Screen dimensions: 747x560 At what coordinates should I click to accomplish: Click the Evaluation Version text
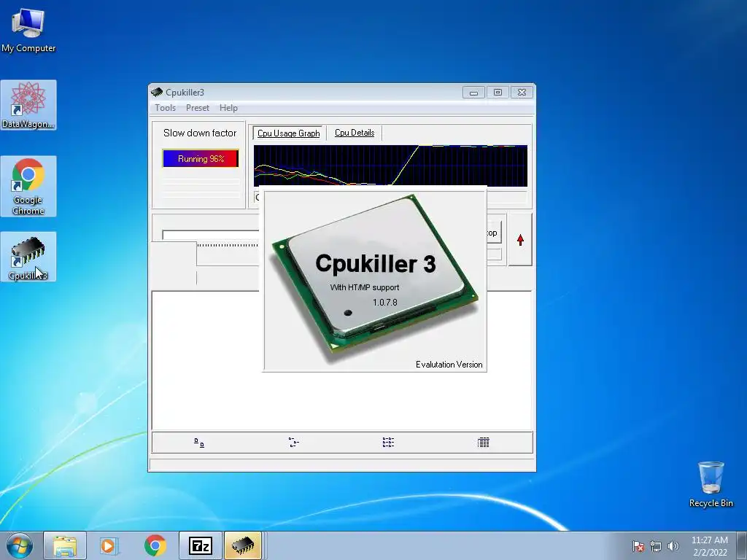(x=449, y=365)
